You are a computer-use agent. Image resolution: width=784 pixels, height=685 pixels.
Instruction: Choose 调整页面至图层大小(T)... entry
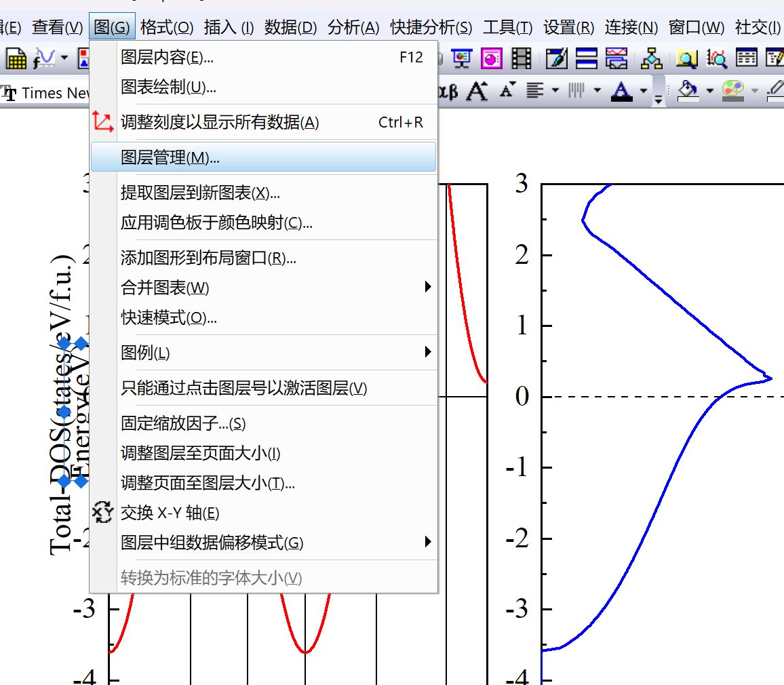[x=264, y=483]
